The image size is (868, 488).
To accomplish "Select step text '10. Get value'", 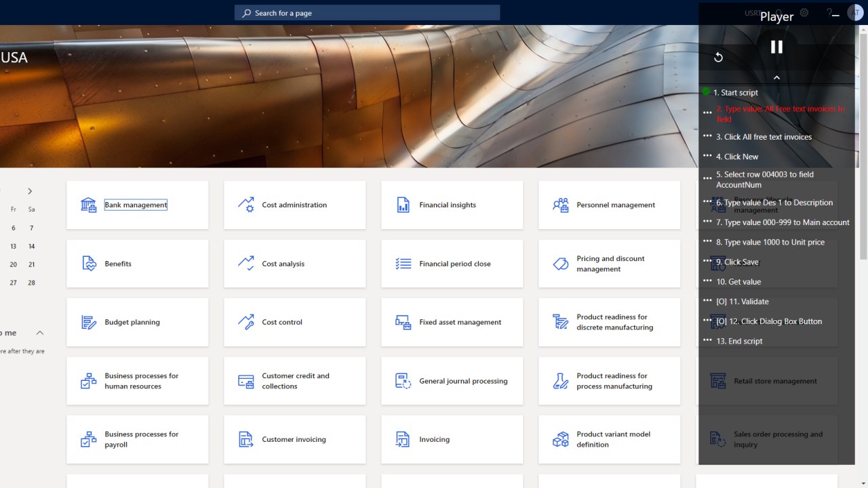I will 738,282.
